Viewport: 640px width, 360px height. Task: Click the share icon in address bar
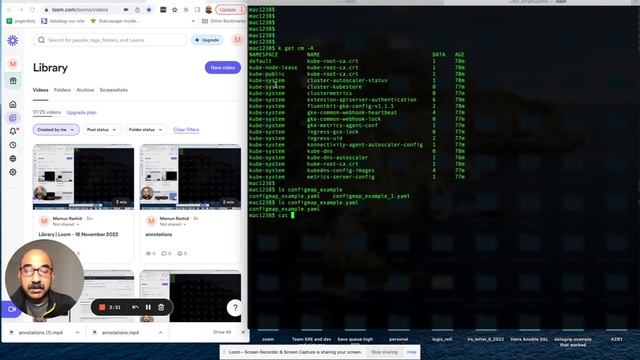(x=138, y=9)
